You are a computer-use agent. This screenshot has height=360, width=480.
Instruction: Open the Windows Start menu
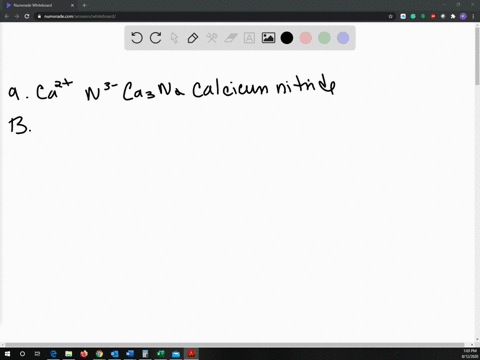coord(7,354)
